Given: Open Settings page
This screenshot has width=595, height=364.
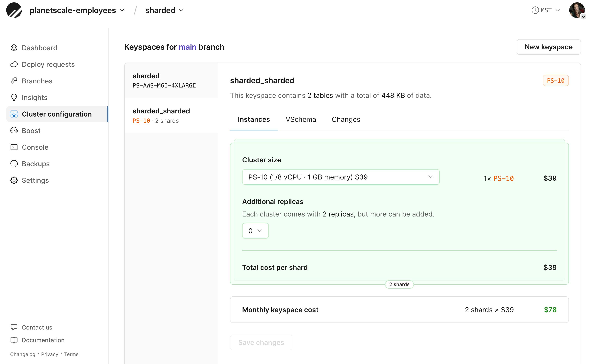Looking at the screenshot, I should click(x=35, y=180).
